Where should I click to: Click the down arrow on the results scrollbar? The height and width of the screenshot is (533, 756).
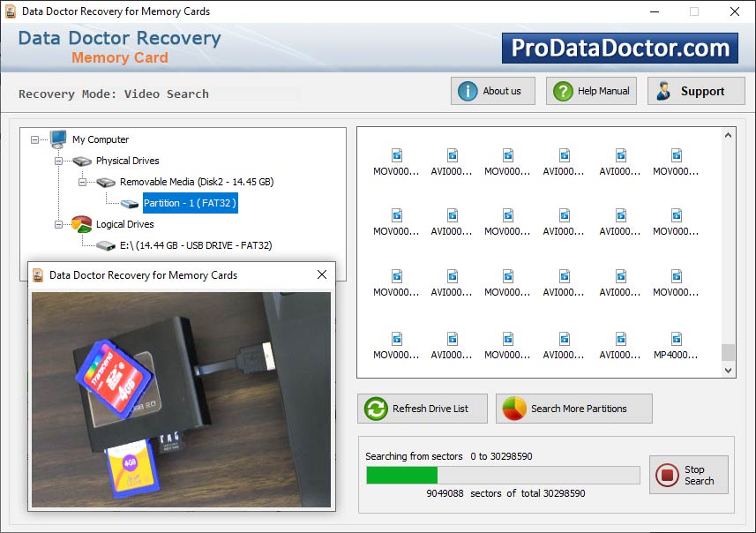click(x=730, y=371)
